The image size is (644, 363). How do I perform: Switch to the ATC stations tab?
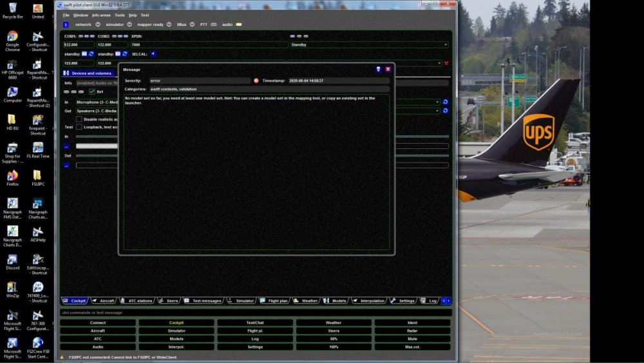pos(137,301)
